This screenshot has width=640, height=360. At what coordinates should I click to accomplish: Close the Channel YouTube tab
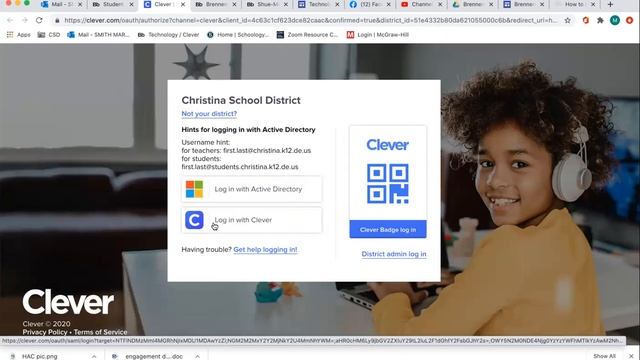pos(440,4)
